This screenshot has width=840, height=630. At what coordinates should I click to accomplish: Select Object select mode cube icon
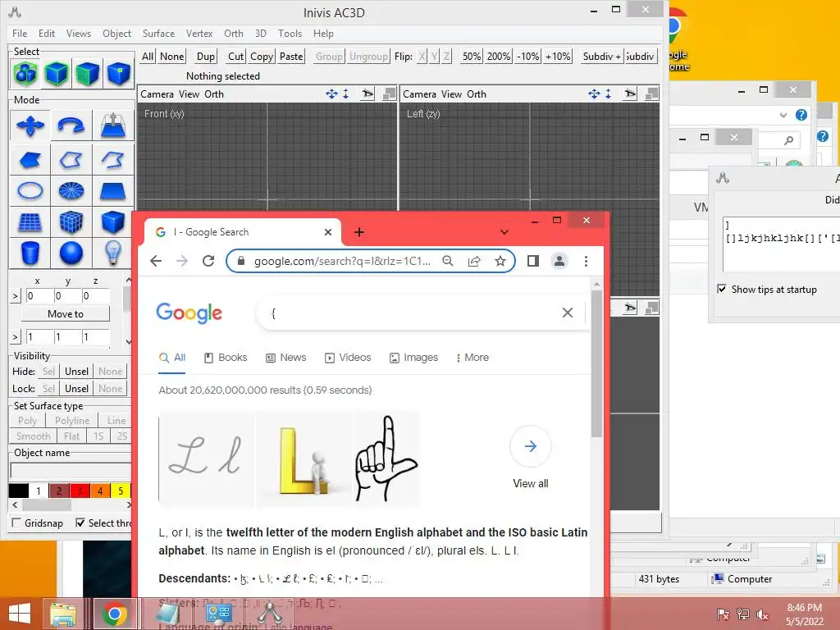tap(57, 73)
